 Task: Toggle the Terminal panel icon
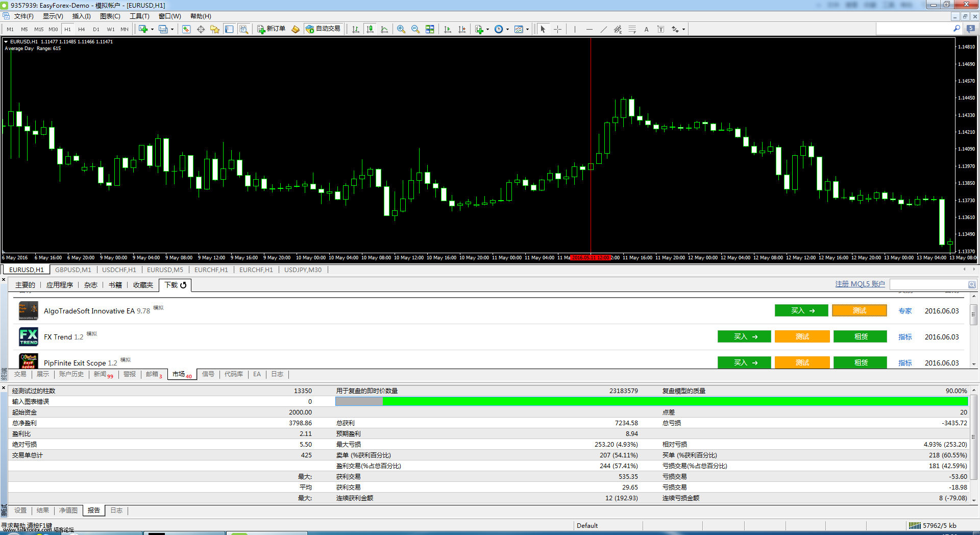coord(229,29)
